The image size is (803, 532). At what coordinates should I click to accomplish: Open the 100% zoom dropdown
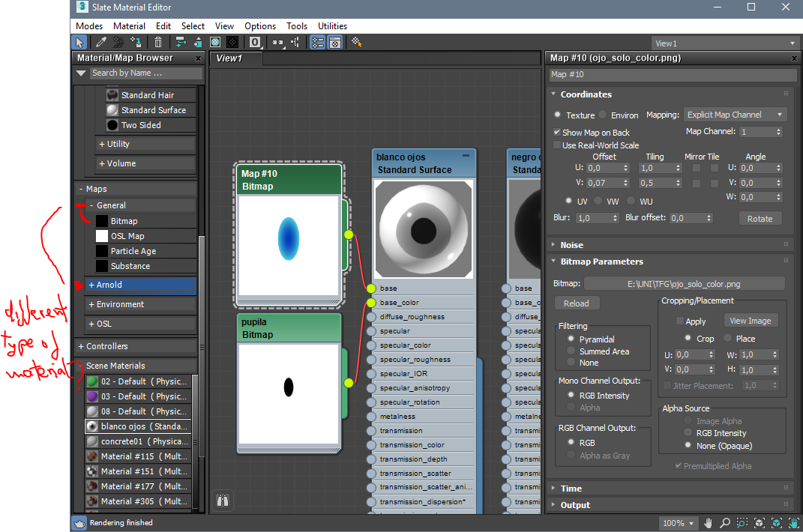(x=679, y=523)
